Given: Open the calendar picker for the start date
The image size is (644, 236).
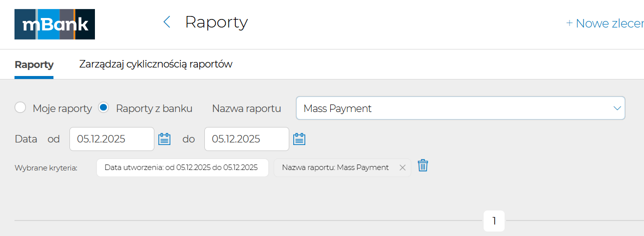Looking at the screenshot, I should (x=164, y=139).
